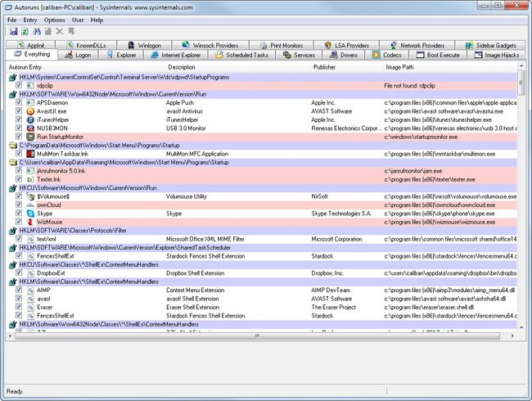532x401 pixels.
Task: Click the horizontal scrollbar thumb
Action: [257, 336]
